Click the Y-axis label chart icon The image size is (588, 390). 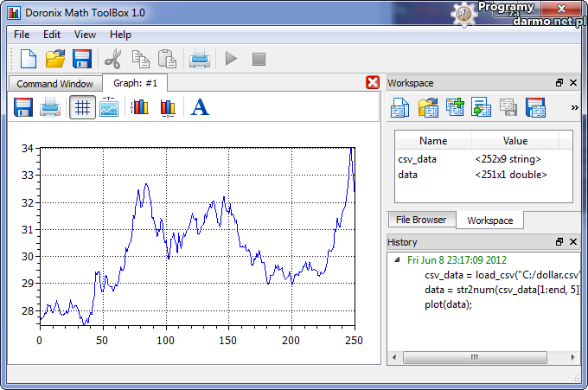139,107
